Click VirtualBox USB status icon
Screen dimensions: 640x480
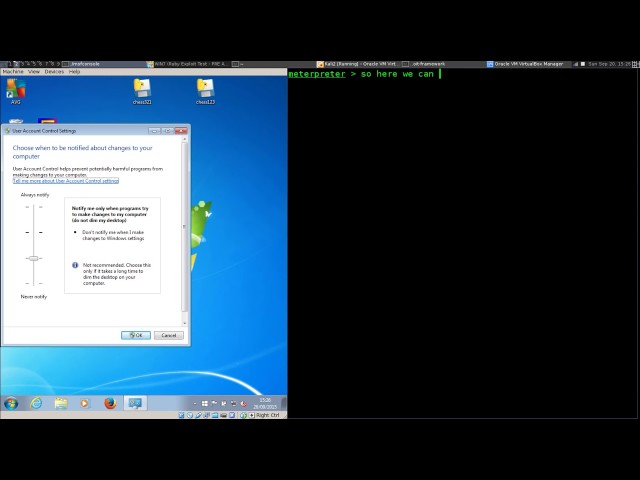[x=198, y=415]
